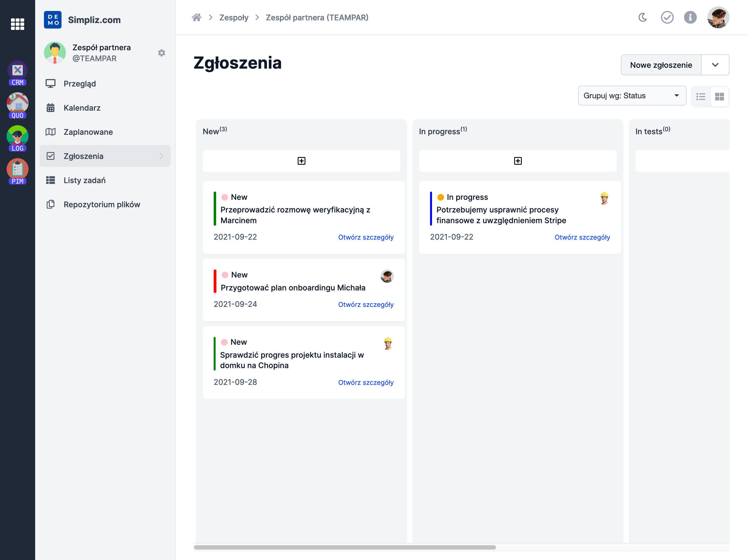The image size is (747, 560).
Task: Open Repozytorium plików in the sidebar
Action: (105, 205)
